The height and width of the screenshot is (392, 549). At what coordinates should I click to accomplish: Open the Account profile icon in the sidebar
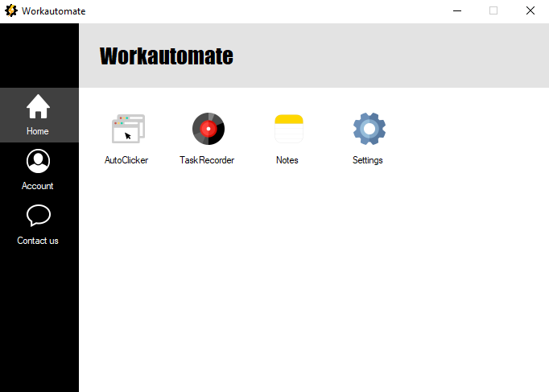38,161
